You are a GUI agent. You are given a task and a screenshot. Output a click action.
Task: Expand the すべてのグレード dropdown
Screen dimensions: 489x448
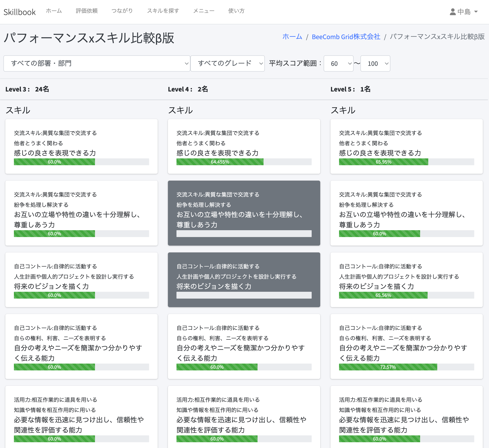(x=228, y=63)
